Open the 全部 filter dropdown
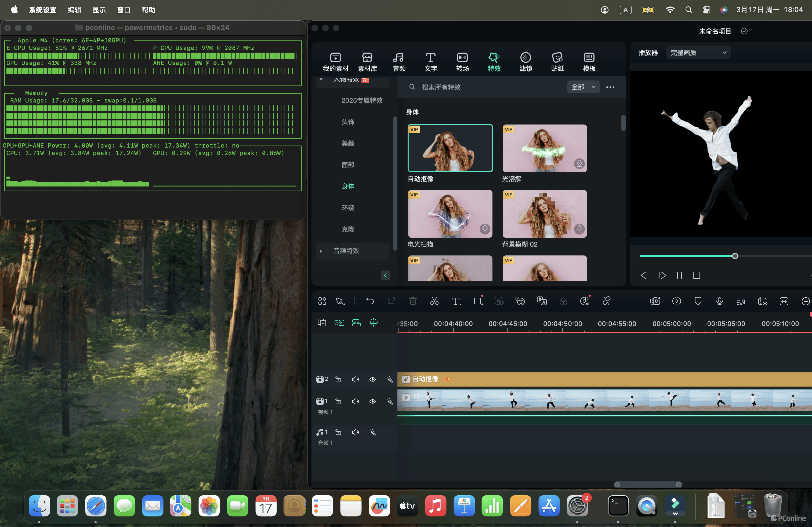 pos(583,87)
